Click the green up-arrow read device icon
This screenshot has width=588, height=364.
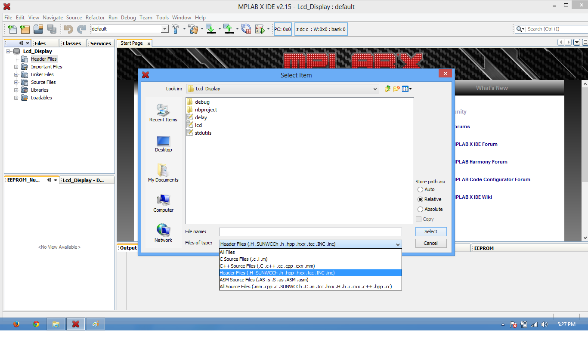[228, 29]
